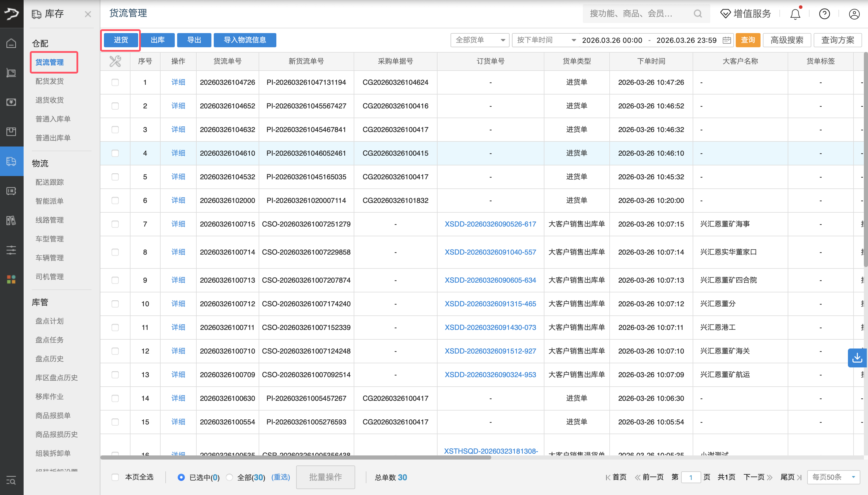Select the logistics truck icon in sidebar

[11, 162]
